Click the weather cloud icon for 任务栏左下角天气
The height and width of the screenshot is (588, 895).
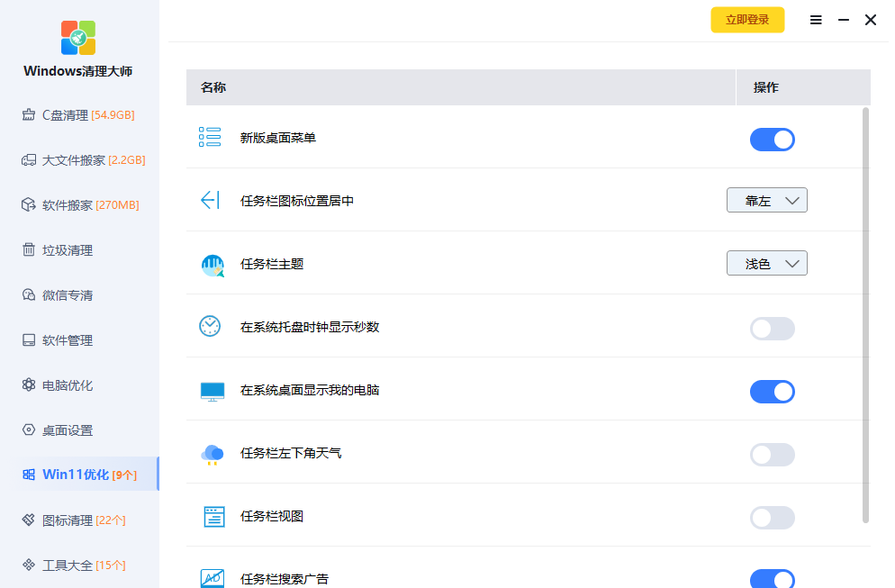pos(211,454)
